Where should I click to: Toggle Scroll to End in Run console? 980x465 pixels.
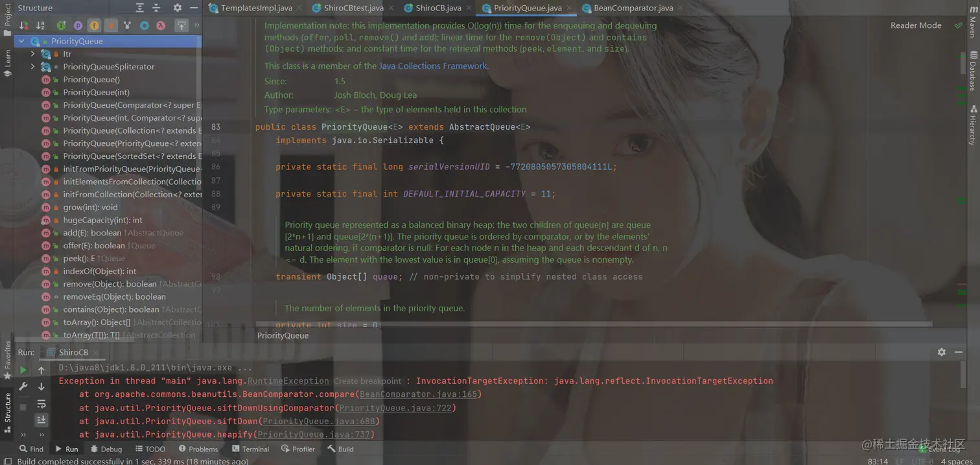[x=41, y=420]
